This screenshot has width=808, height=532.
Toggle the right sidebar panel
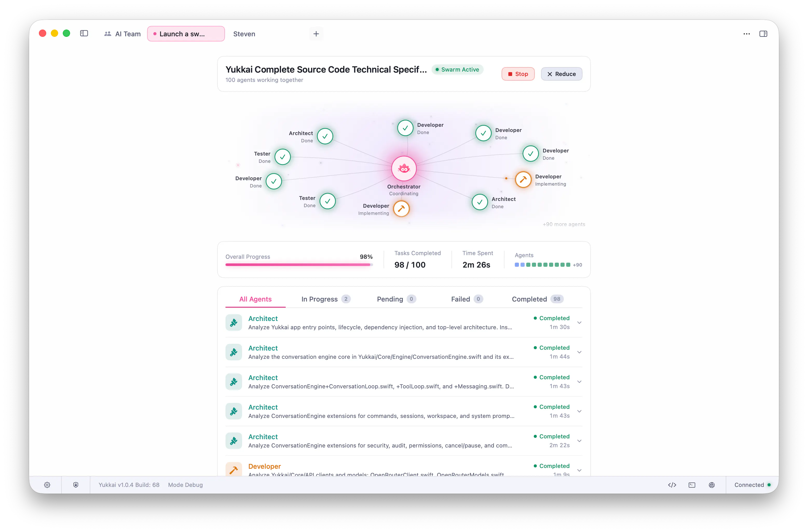[x=763, y=34]
